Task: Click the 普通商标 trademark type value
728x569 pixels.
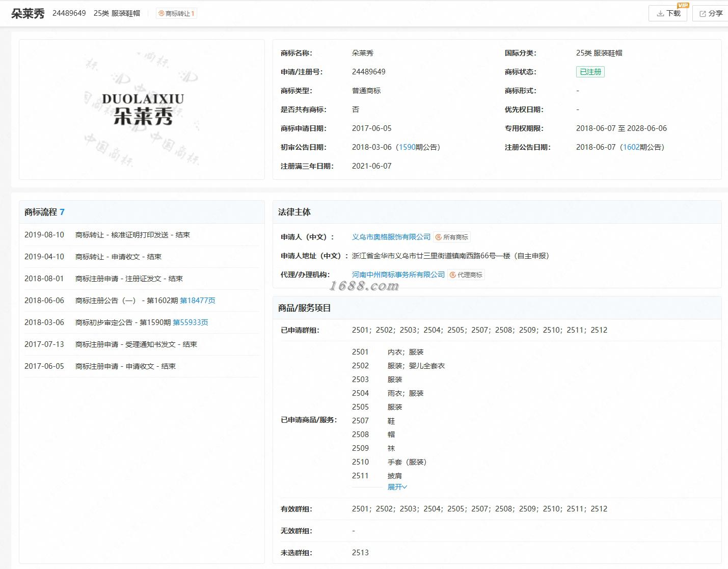Action: tap(366, 91)
